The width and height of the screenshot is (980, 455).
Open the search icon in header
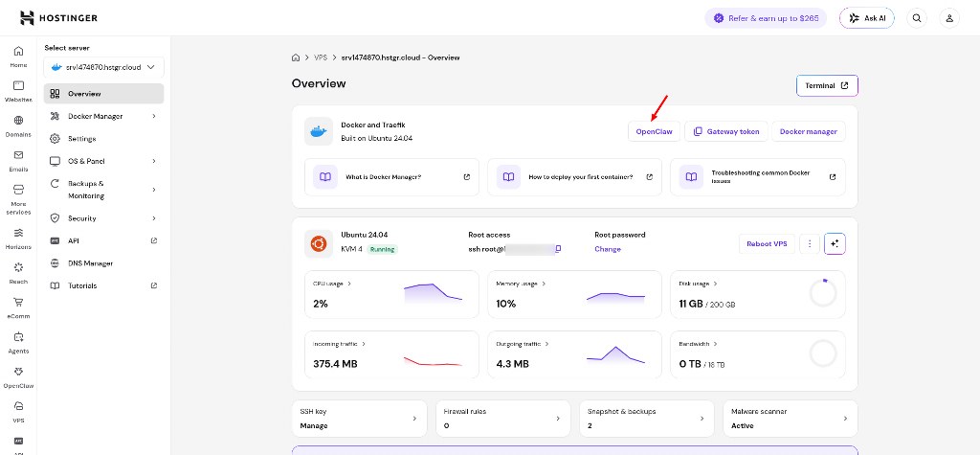(917, 18)
